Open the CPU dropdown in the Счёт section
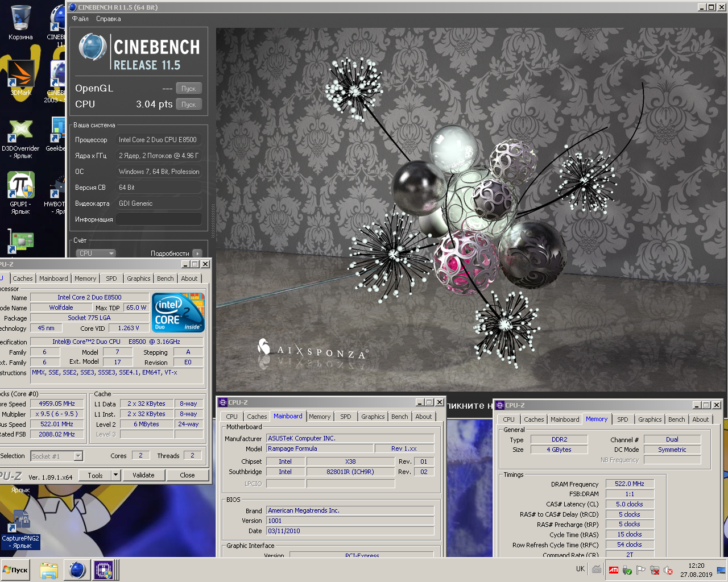The height and width of the screenshot is (582, 728). (x=96, y=253)
